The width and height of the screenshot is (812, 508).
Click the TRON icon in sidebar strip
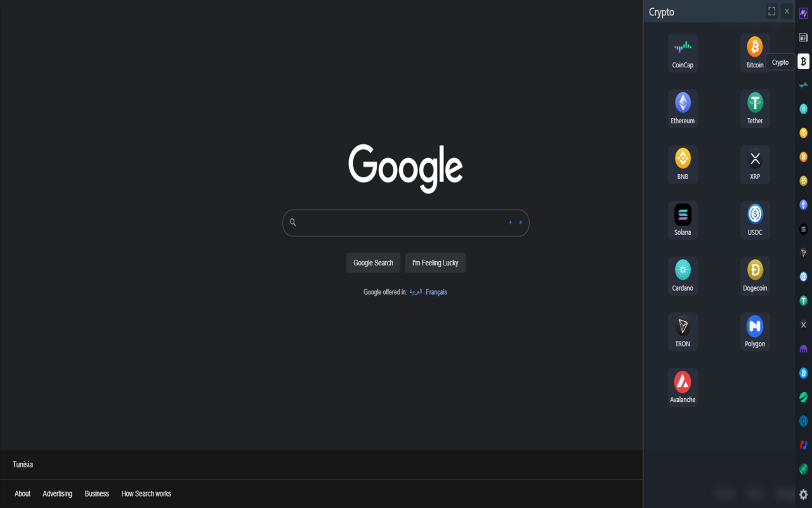tap(803, 253)
